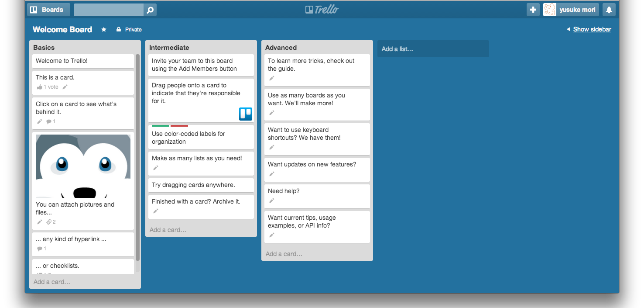The image size is (644, 308).
Task: Click the comment icon on the hyperlink card
Action: click(x=40, y=249)
